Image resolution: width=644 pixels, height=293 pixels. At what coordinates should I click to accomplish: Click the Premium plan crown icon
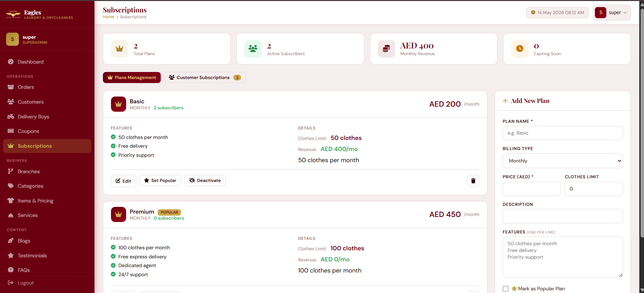point(118,215)
